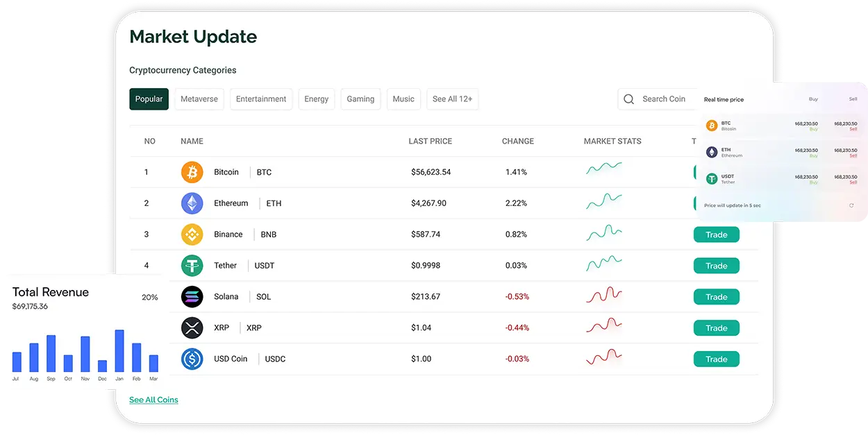The height and width of the screenshot is (435, 868).
Task: Click Buy in the USDT row
Action: click(814, 182)
